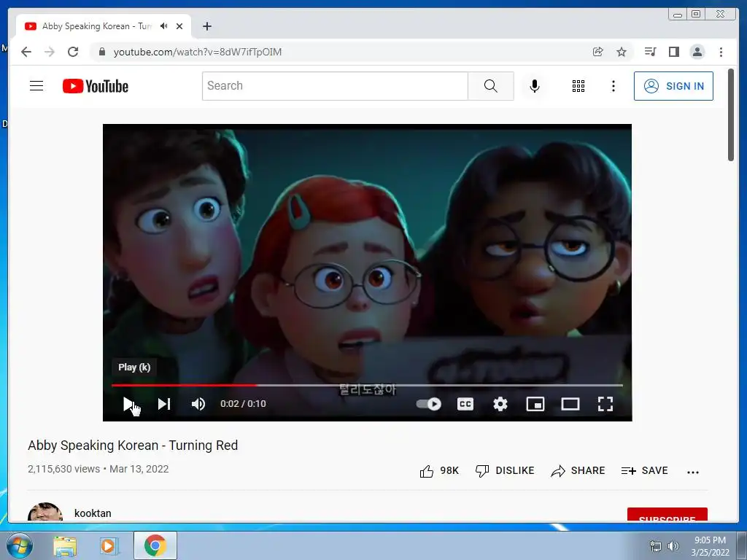This screenshot has width=747, height=560.
Task: Turn on closed captions (CC)
Action: [465, 404]
